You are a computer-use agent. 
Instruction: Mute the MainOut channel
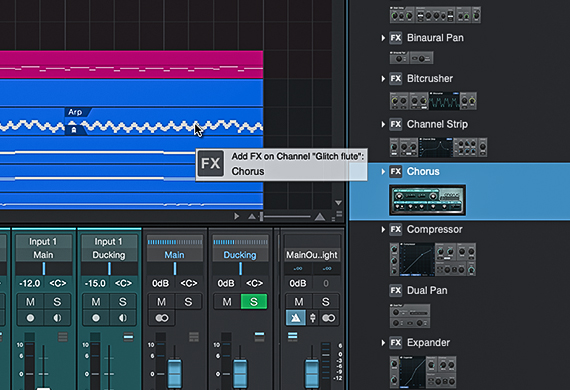coord(299,302)
